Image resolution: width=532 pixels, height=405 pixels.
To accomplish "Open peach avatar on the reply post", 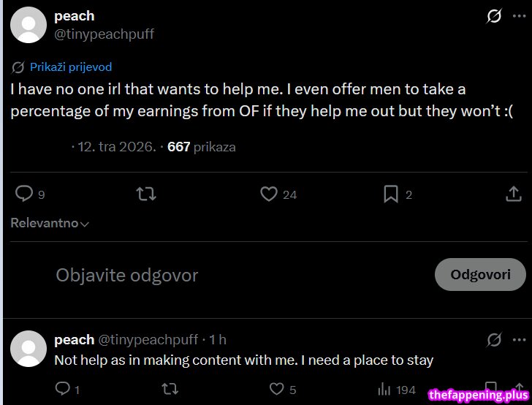I will tap(29, 349).
